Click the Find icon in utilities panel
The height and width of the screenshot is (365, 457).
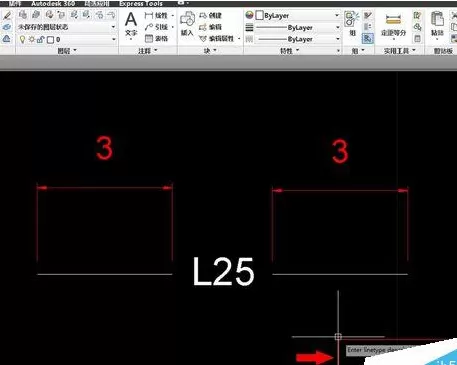[417, 27]
